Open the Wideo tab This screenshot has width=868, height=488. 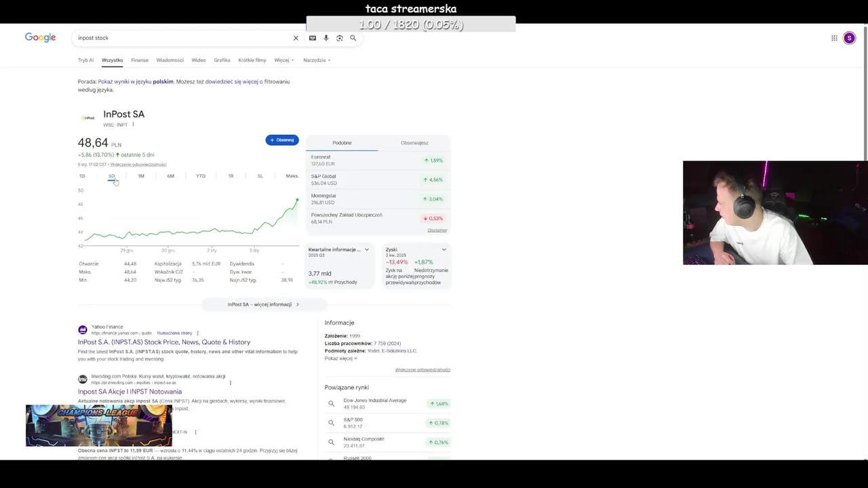(x=199, y=60)
